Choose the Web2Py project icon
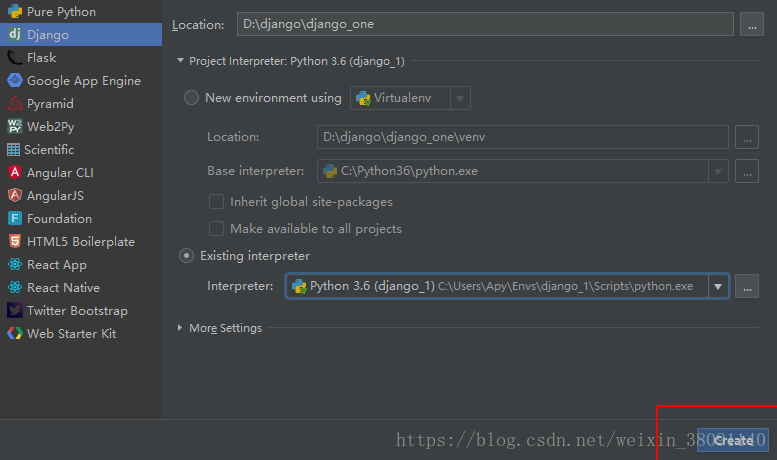Viewport: 777px width, 460px height. click(x=15, y=126)
